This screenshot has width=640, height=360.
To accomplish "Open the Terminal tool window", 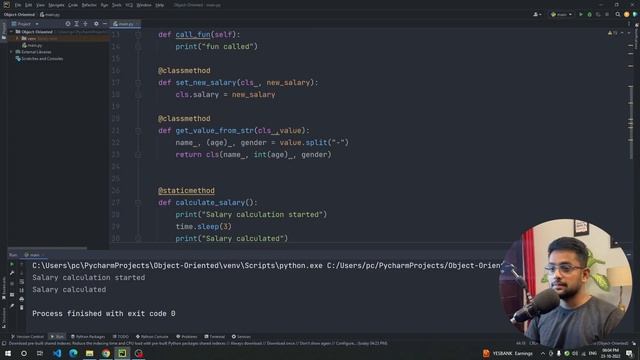I will 215,337.
